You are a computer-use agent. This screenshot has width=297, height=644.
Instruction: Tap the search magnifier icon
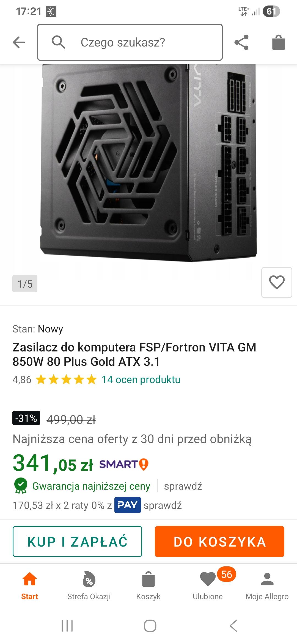click(58, 42)
